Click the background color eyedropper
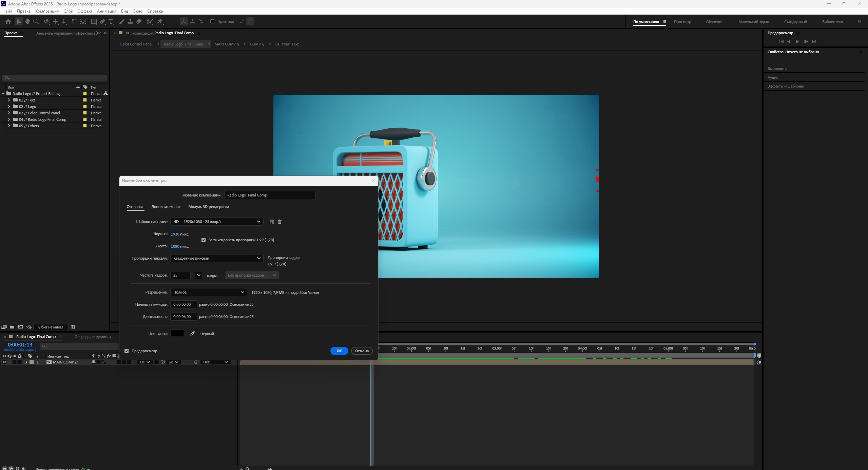The image size is (868, 470). (192, 334)
